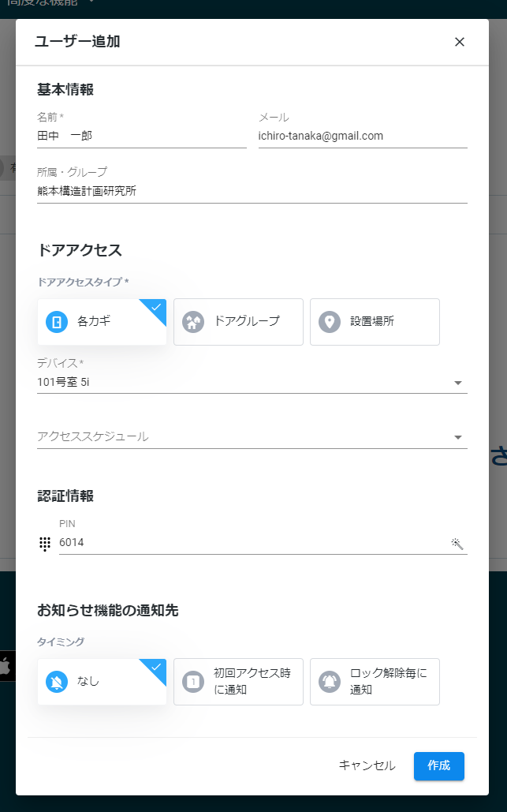Viewport: 507px width, 812px height.
Task: Click the muted bell icon on なし
Action: click(57, 682)
